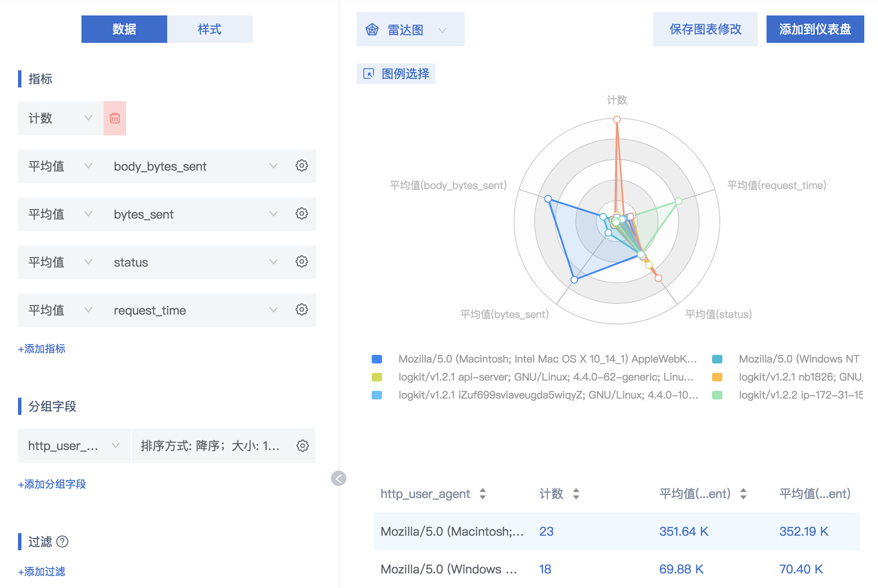Click the blue body_bytes_sent data point
The image size is (878, 588).
(548, 199)
